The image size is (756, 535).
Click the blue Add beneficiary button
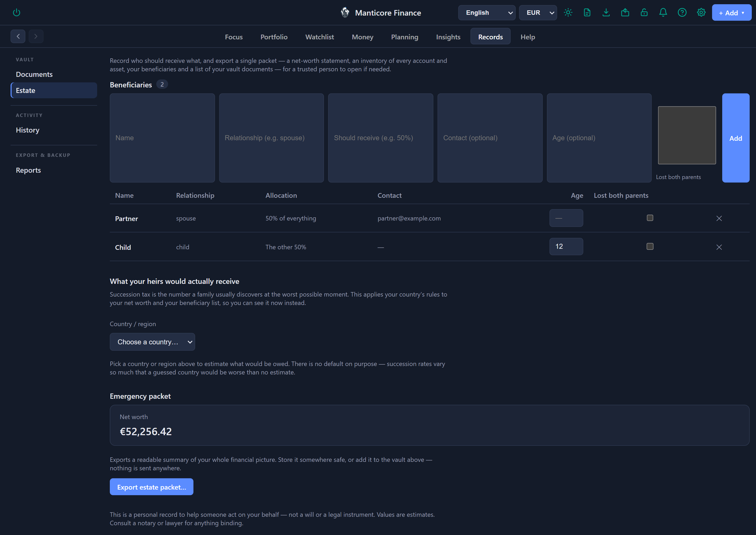tap(736, 138)
